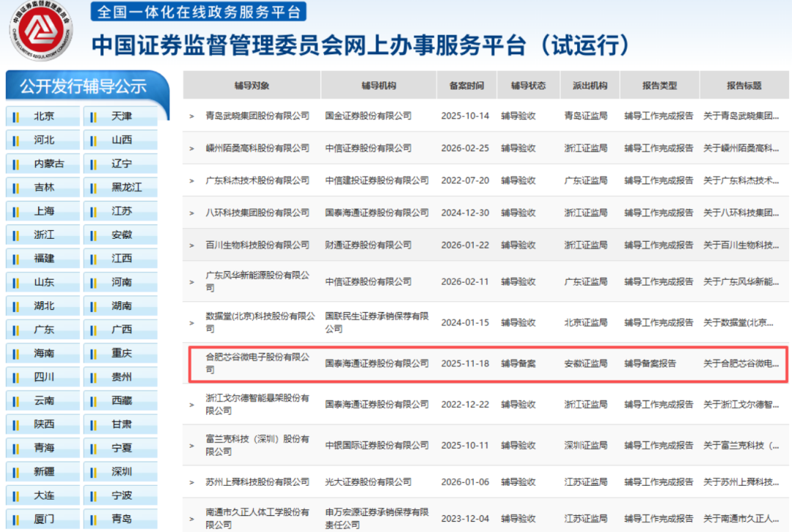Pick 青岛 from the region list

(x=121, y=520)
